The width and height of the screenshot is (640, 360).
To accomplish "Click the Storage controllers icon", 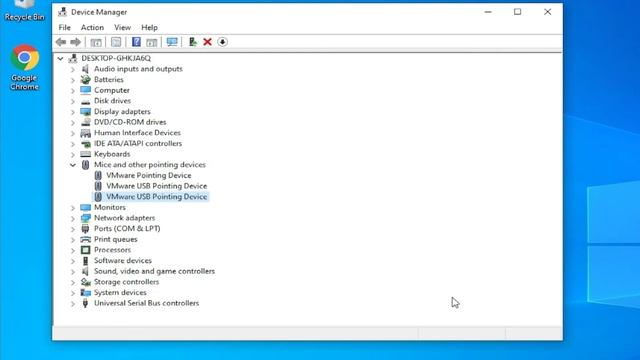I will (85, 282).
